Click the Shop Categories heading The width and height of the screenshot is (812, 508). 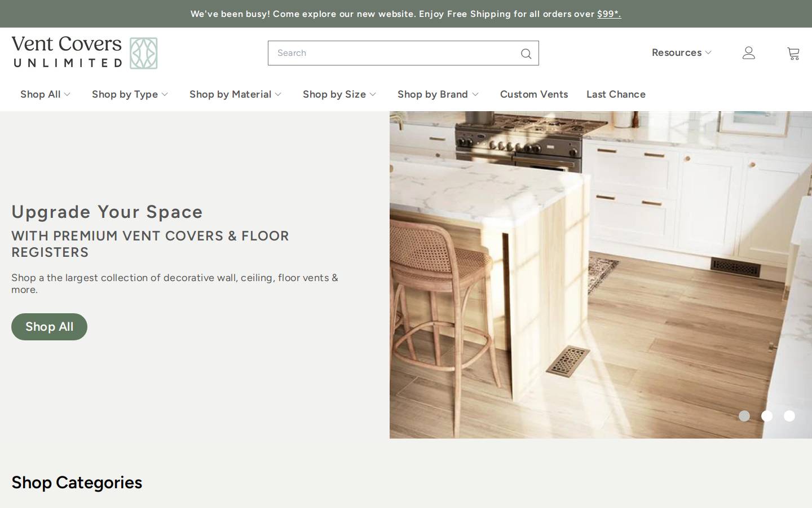pyautogui.click(x=77, y=483)
